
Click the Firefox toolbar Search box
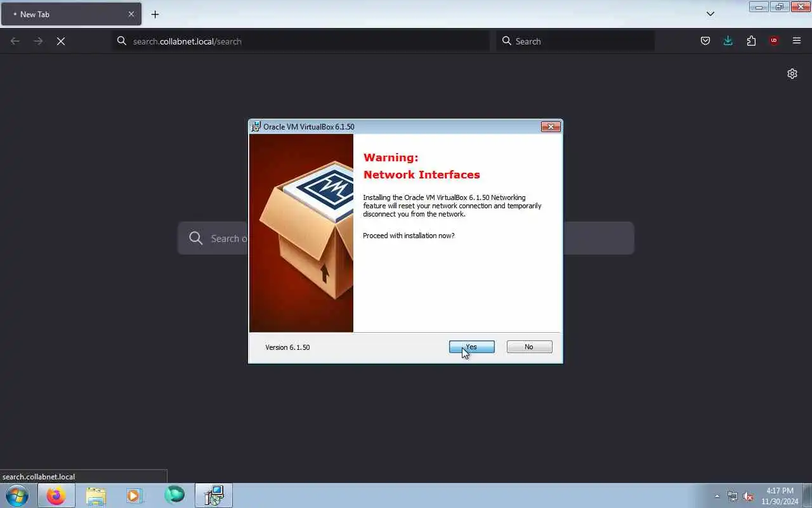[575, 41]
